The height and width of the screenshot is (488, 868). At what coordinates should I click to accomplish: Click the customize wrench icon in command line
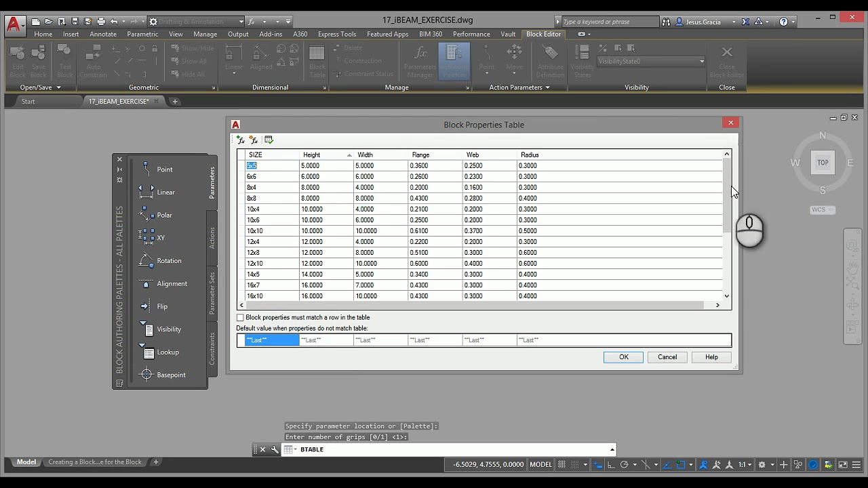click(275, 449)
